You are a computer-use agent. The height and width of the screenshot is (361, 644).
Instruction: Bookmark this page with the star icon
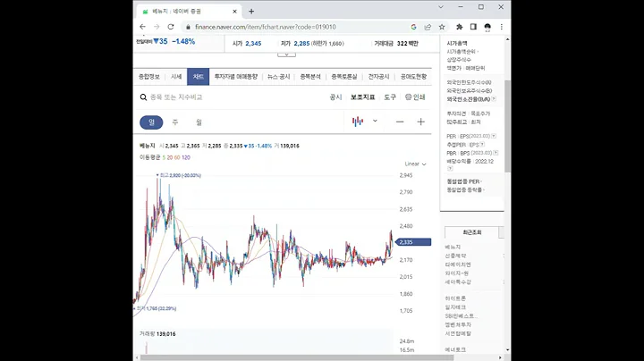point(442,27)
